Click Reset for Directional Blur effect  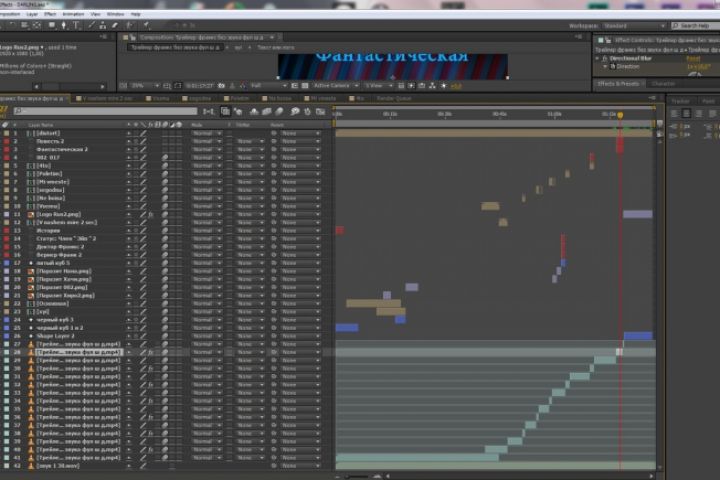click(693, 58)
